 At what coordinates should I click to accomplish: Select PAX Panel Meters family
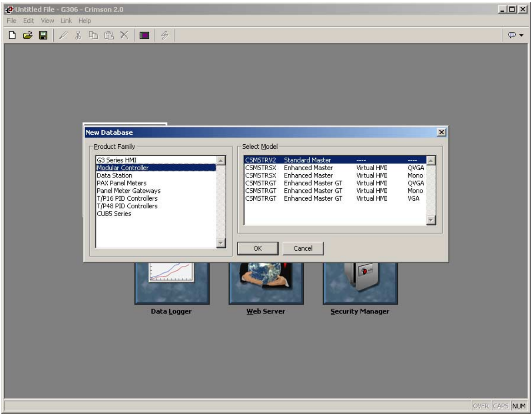coord(156,183)
